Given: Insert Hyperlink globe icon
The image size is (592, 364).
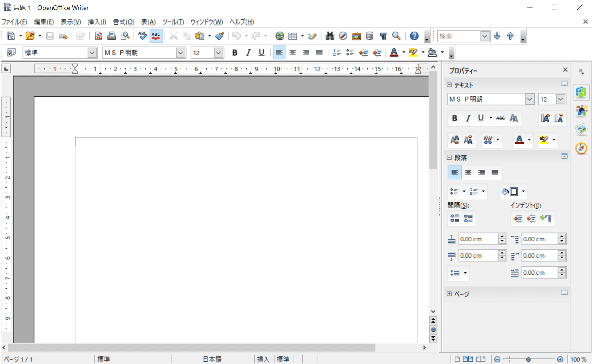Looking at the screenshot, I should click(x=280, y=36).
